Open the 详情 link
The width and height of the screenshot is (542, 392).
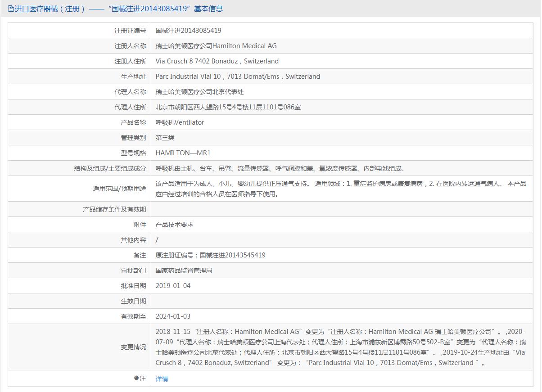click(x=162, y=379)
